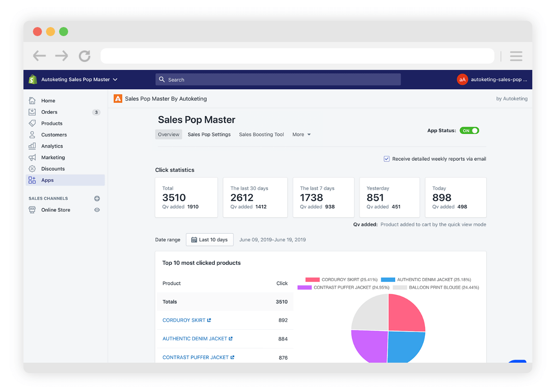Image resolution: width=558 pixels, height=392 pixels.
Task: Click the Today 898 statistics card
Action: (456, 197)
